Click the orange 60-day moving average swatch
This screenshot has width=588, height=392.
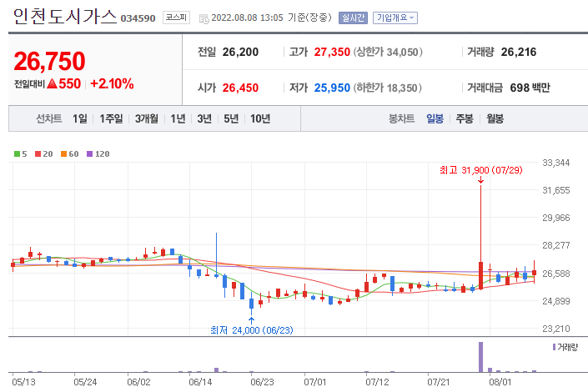pyautogui.click(x=63, y=153)
